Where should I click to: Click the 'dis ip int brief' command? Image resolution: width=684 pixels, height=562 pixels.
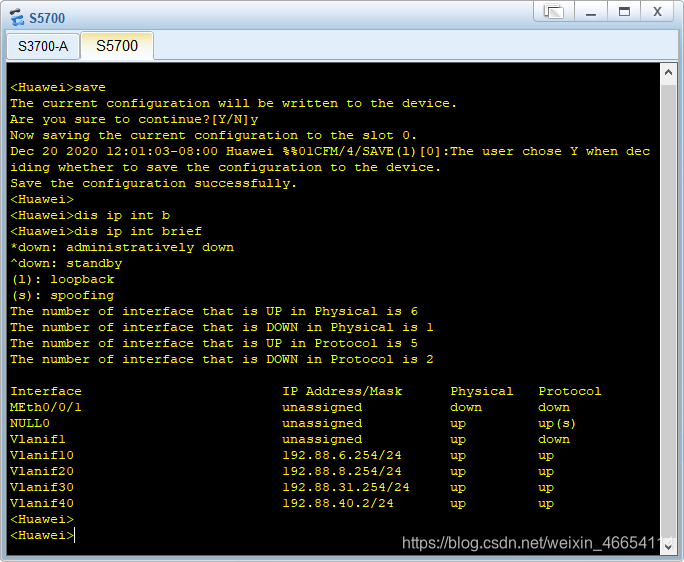tap(138, 231)
